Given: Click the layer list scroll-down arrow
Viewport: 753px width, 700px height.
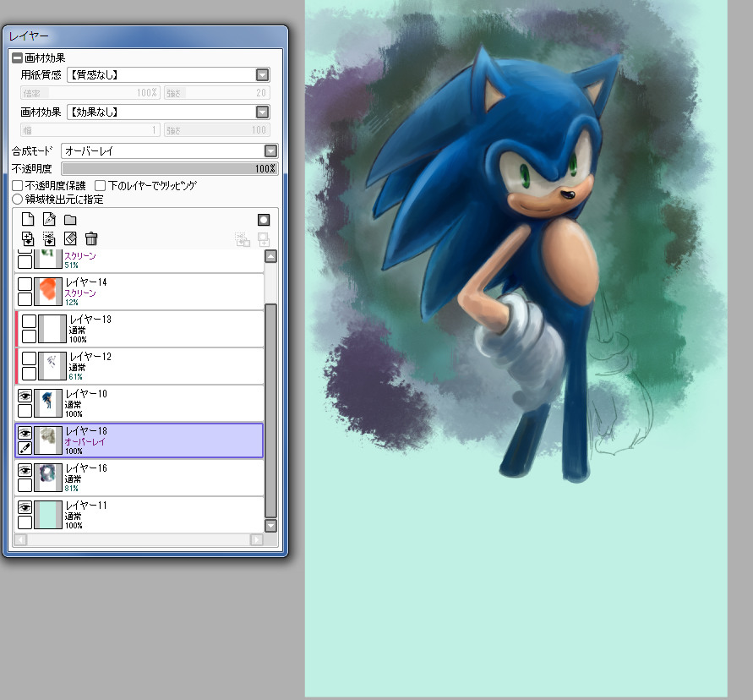Looking at the screenshot, I should tap(270, 525).
